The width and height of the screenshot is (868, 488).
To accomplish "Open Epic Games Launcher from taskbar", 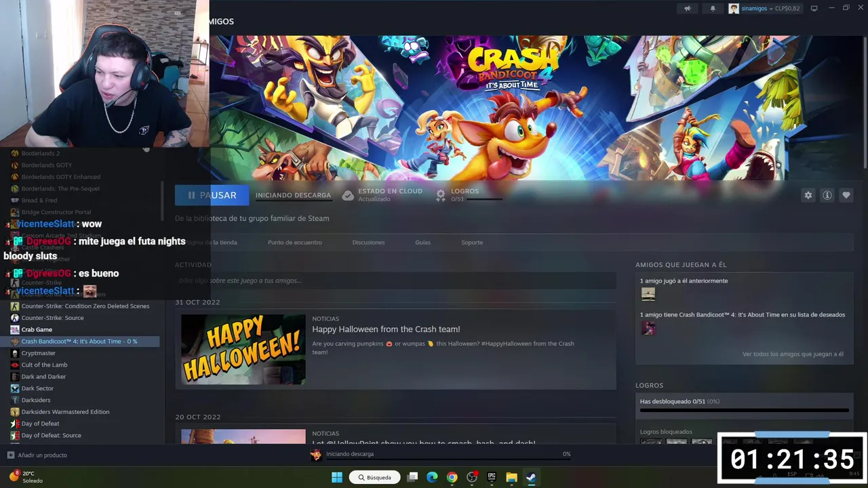I will [492, 477].
